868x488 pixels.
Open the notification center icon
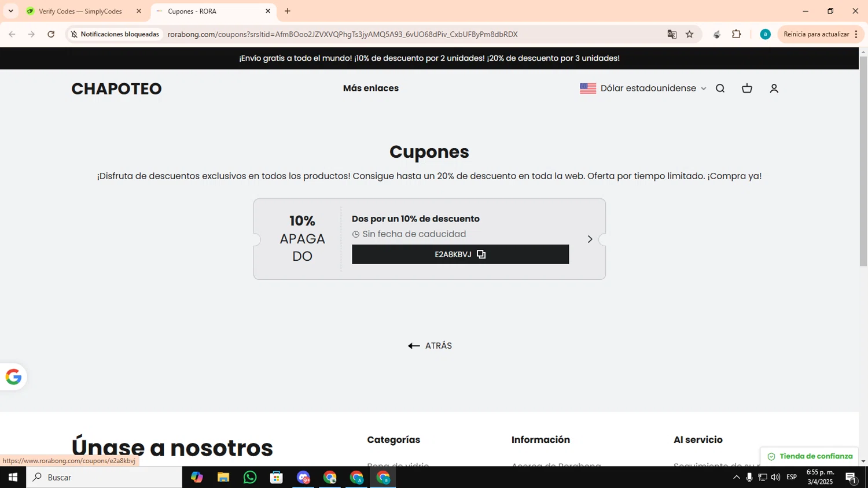[x=851, y=477]
